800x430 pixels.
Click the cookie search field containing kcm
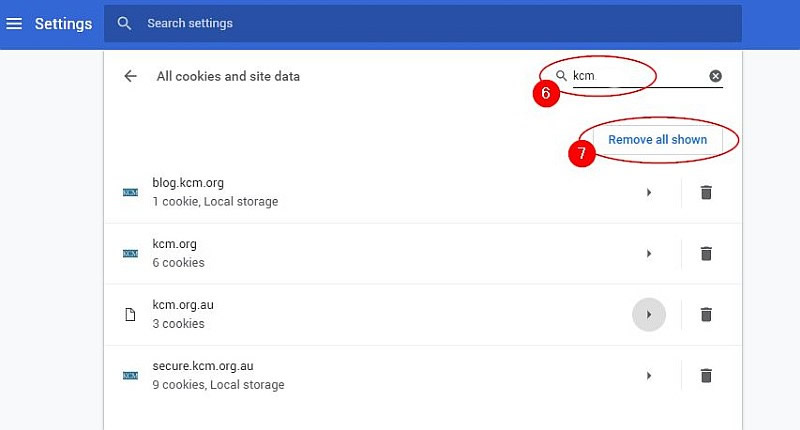[x=638, y=76]
